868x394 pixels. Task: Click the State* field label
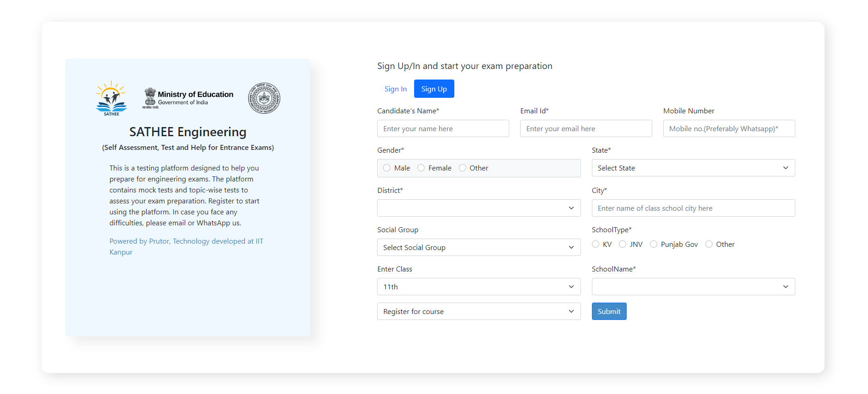(602, 150)
